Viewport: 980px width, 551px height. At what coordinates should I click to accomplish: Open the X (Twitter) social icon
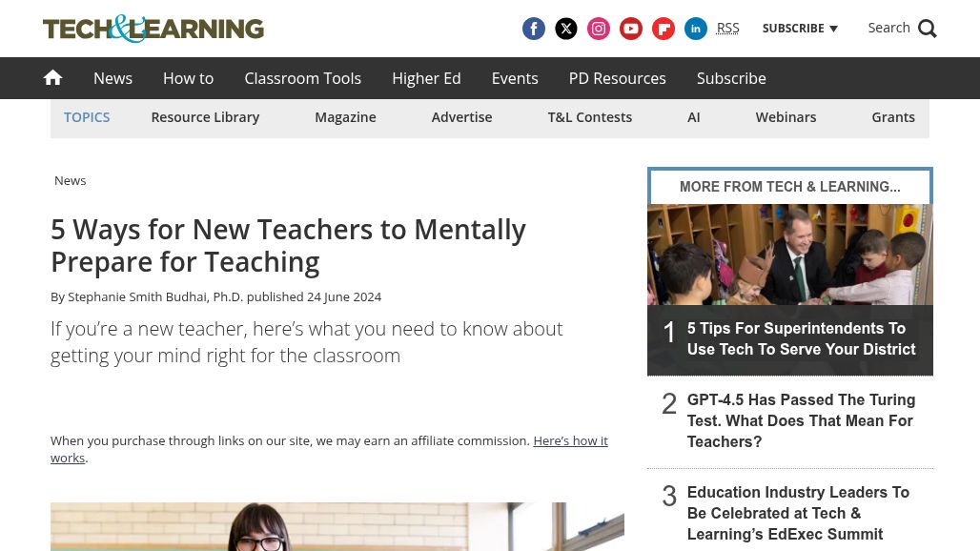click(565, 29)
